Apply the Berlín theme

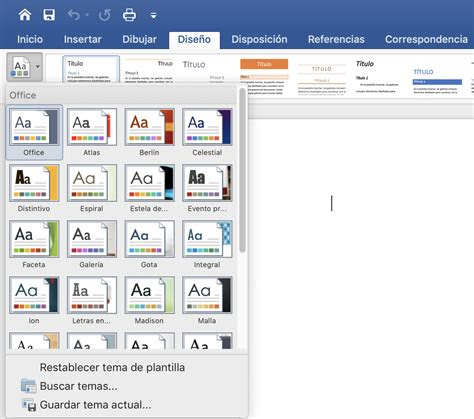pos(149,127)
